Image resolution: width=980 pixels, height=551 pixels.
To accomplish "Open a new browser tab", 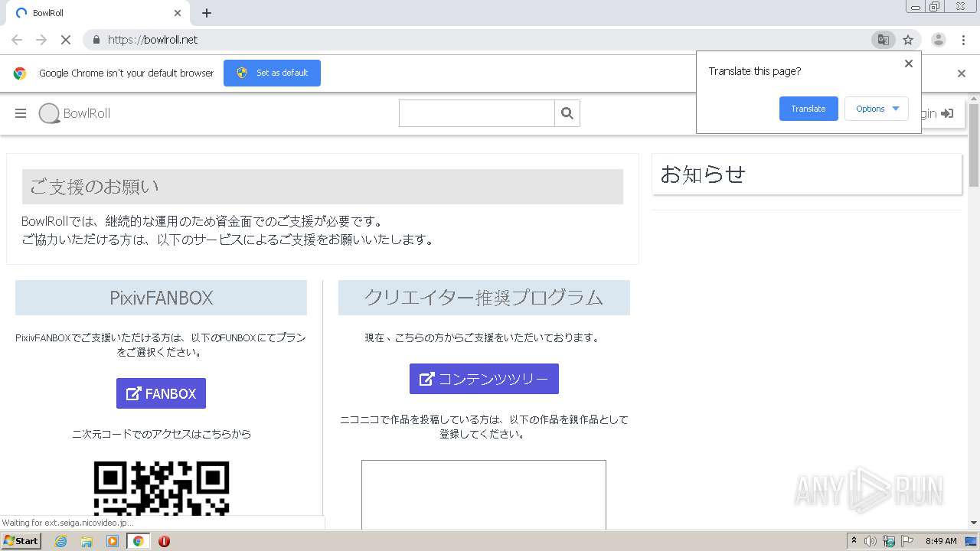I will (x=207, y=13).
